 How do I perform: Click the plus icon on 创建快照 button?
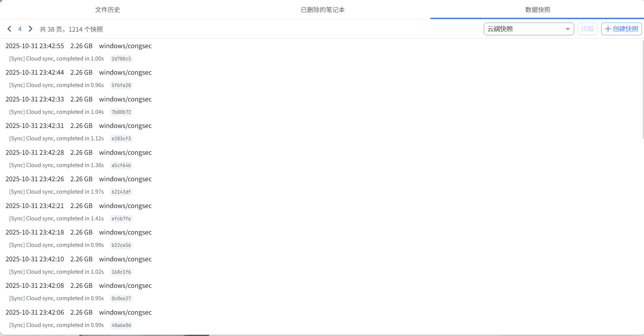(608, 29)
